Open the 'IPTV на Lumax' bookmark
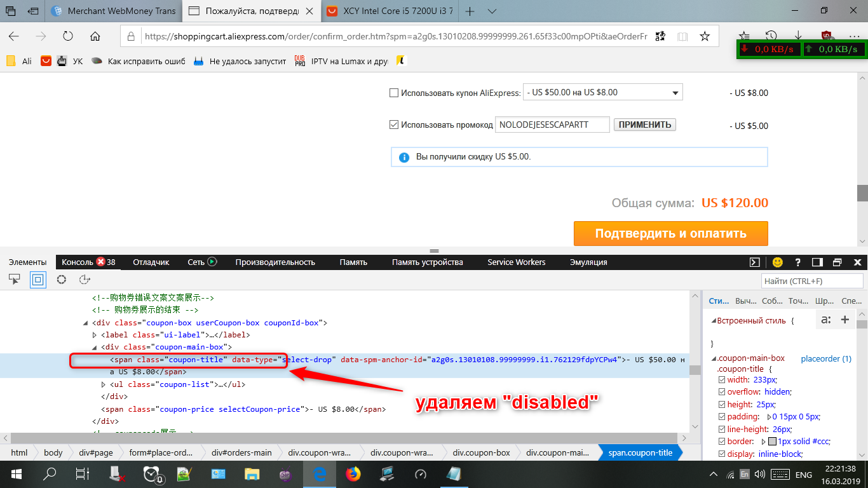 point(341,61)
